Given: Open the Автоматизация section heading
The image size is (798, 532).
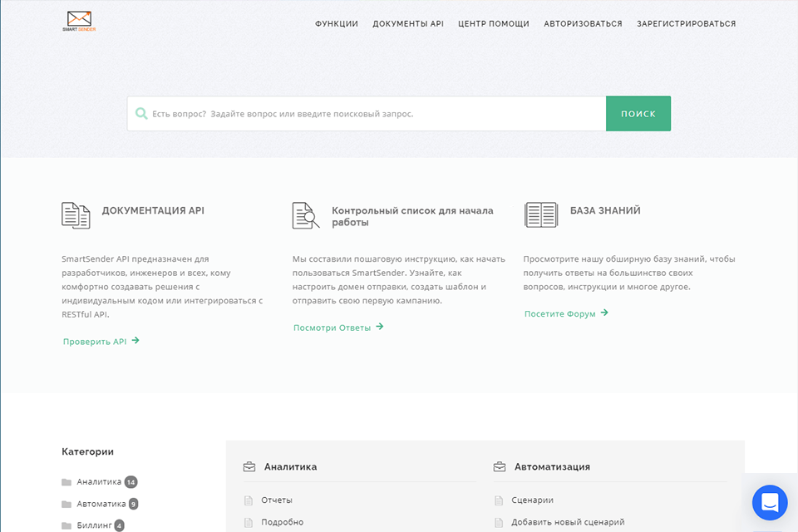Looking at the screenshot, I should tap(552, 467).
